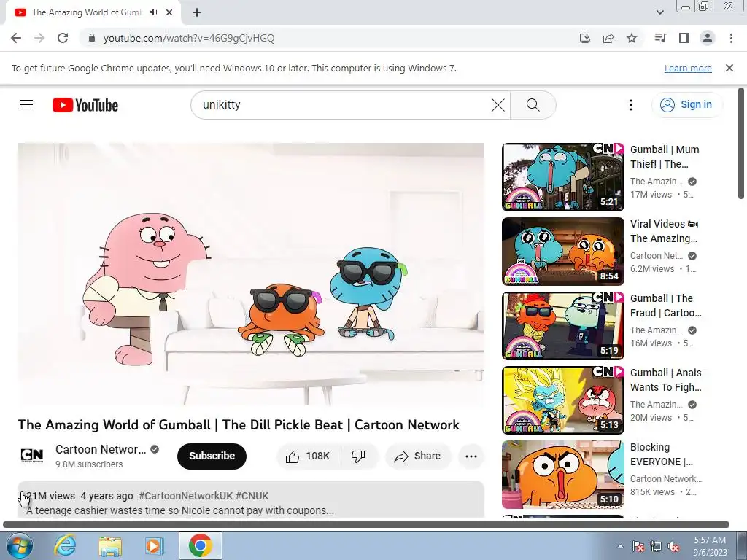Expand the video description box
747x560 pixels.
point(251,500)
